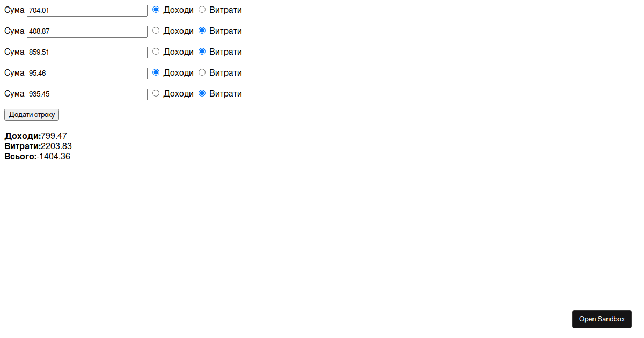Select Доходи radio for 859.51 row
Screen dimensions: 644x338
pyautogui.click(x=156, y=52)
